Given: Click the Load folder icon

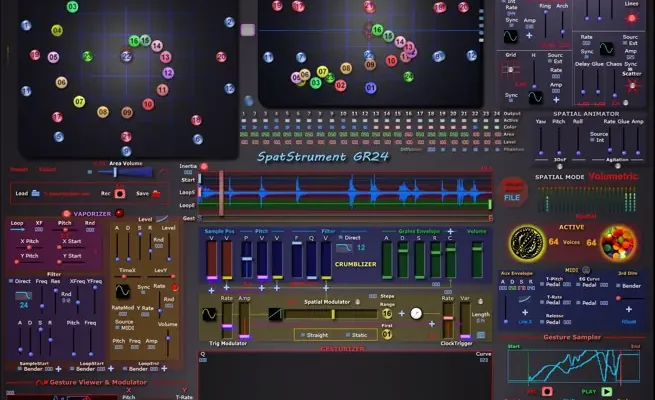Looking at the screenshot, I should (36, 193).
